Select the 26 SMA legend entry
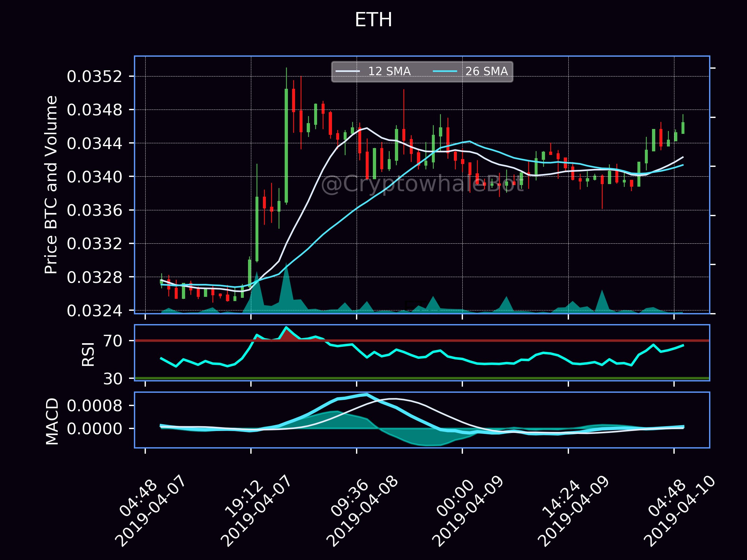 (x=470, y=72)
